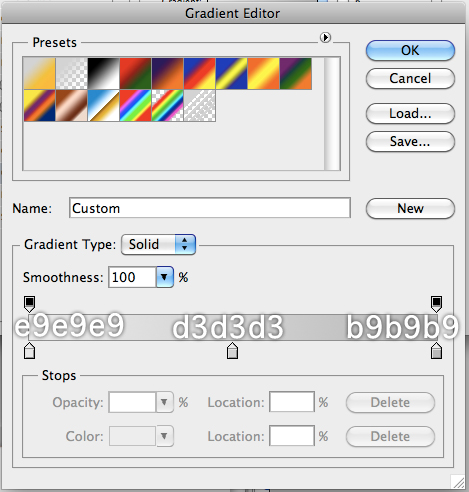Image resolution: width=469 pixels, height=492 pixels.
Task: Click the Load... button
Action: click(410, 113)
